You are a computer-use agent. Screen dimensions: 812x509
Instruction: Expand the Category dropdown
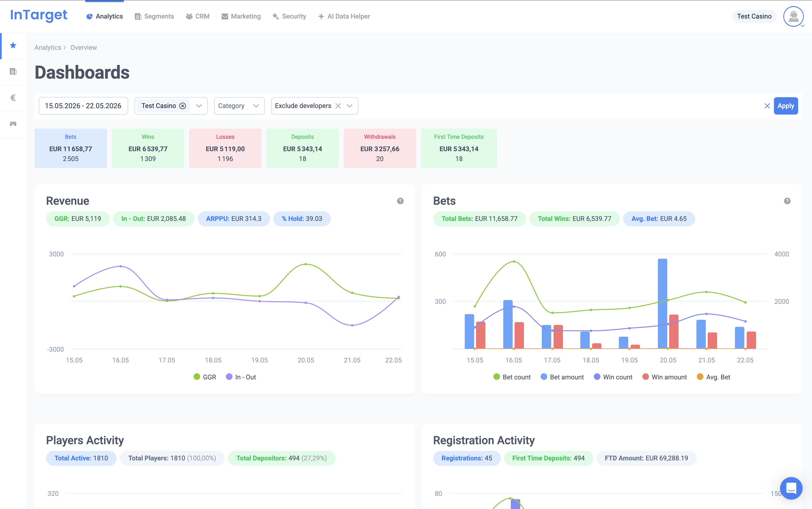tap(239, 106)
